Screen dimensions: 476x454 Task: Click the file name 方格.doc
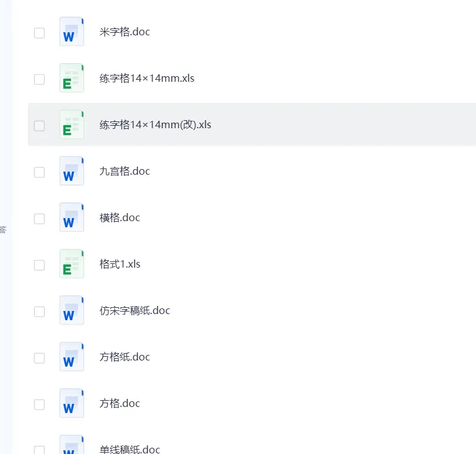[119, 404]
